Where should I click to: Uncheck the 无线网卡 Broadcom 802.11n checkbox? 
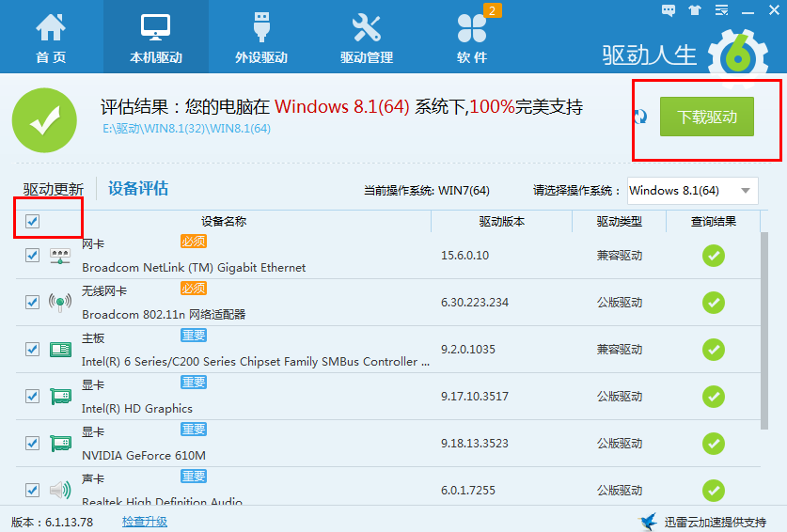pos(33,302)
